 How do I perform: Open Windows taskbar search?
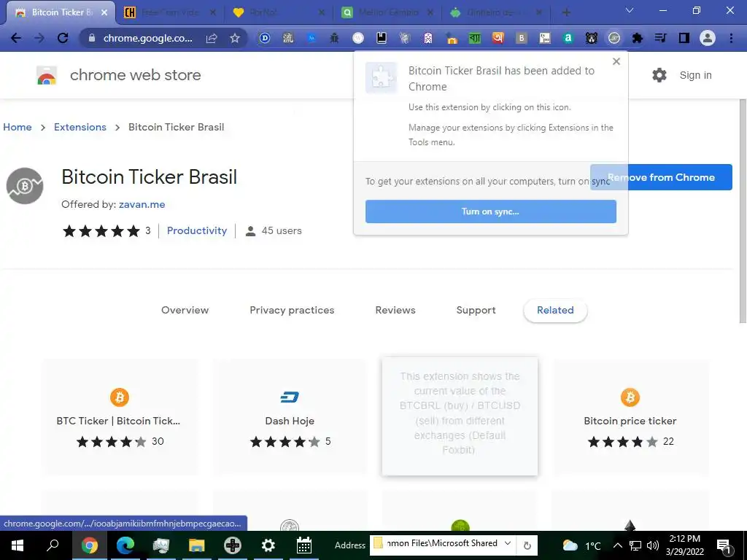tap(53, 545)
